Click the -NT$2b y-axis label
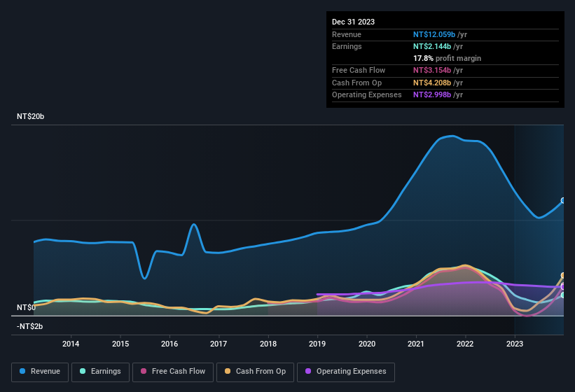 pyautogui.click(x=29, y=326)
